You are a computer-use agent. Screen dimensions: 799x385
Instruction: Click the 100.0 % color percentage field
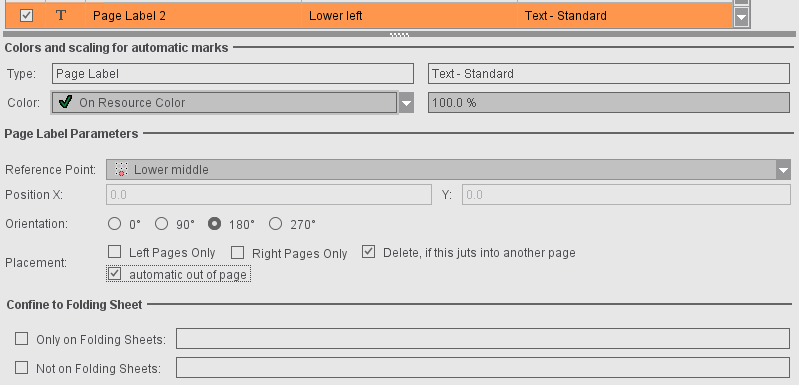(x=609, y=102)
